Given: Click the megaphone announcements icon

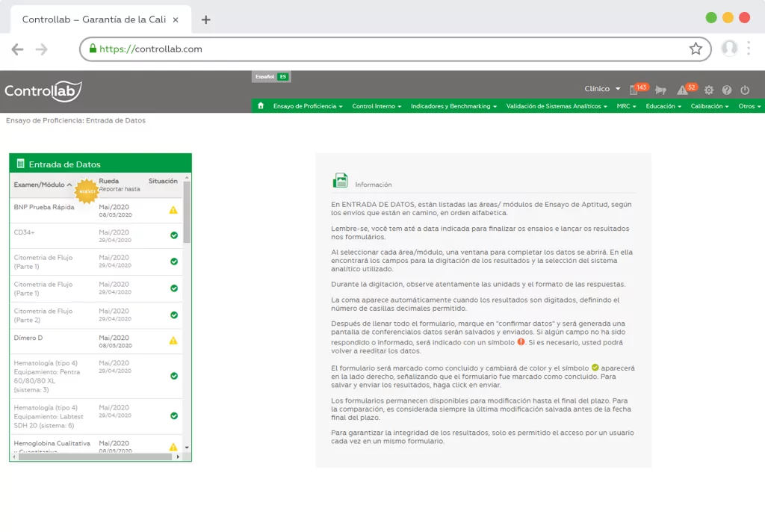Looking at the screenshot, I should point(660,90).
